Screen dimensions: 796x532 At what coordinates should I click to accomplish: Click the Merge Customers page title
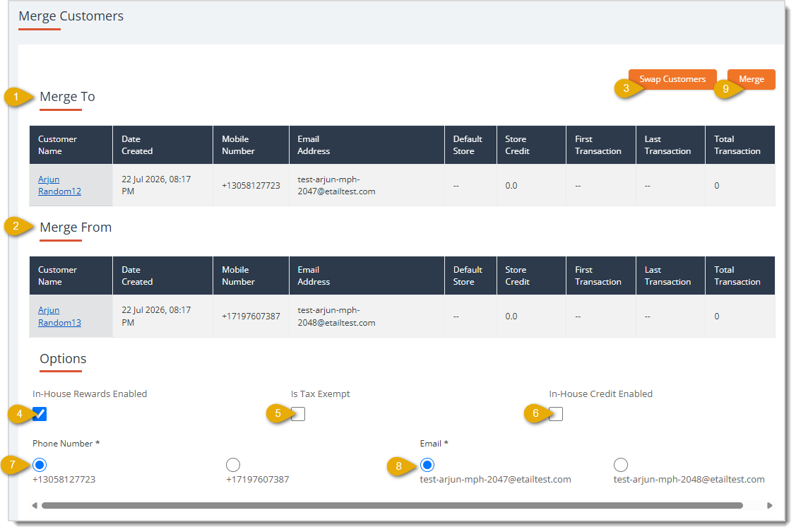[x=71, y=16]
